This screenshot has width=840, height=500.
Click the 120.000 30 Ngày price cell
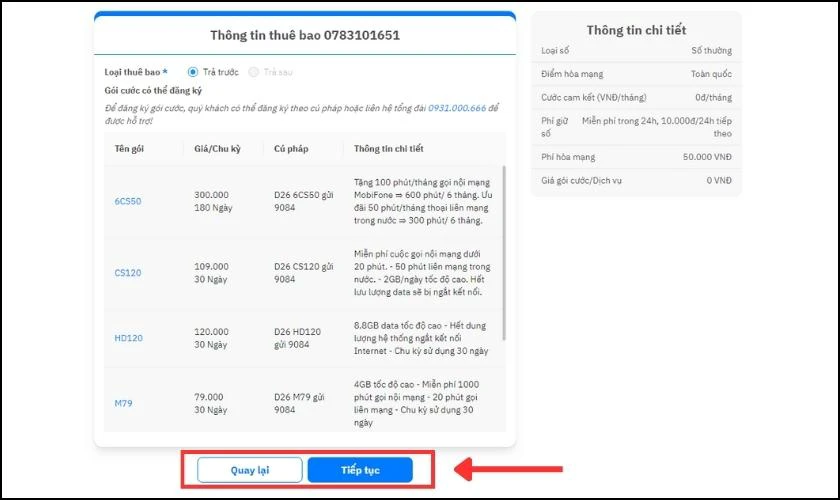211,338
